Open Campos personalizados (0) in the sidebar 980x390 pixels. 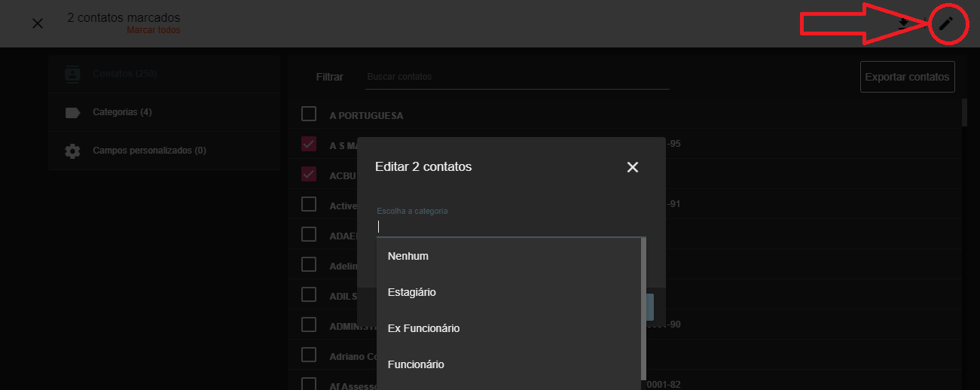[x=149, y=151]
